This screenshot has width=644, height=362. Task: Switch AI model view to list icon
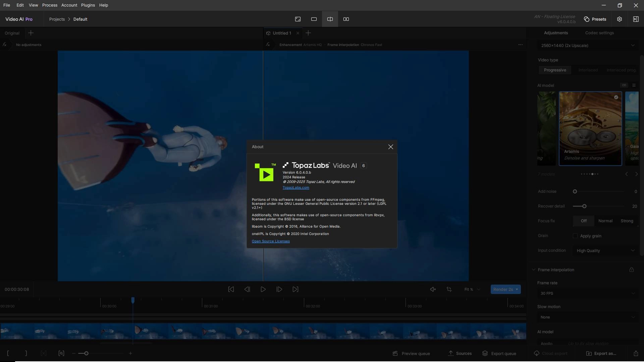634,85
